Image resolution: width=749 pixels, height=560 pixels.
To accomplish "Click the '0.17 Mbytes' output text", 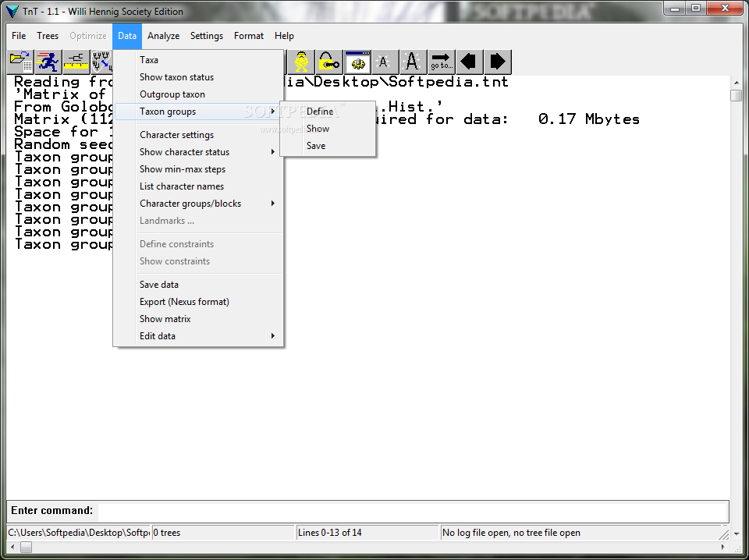I will (589, 119).
